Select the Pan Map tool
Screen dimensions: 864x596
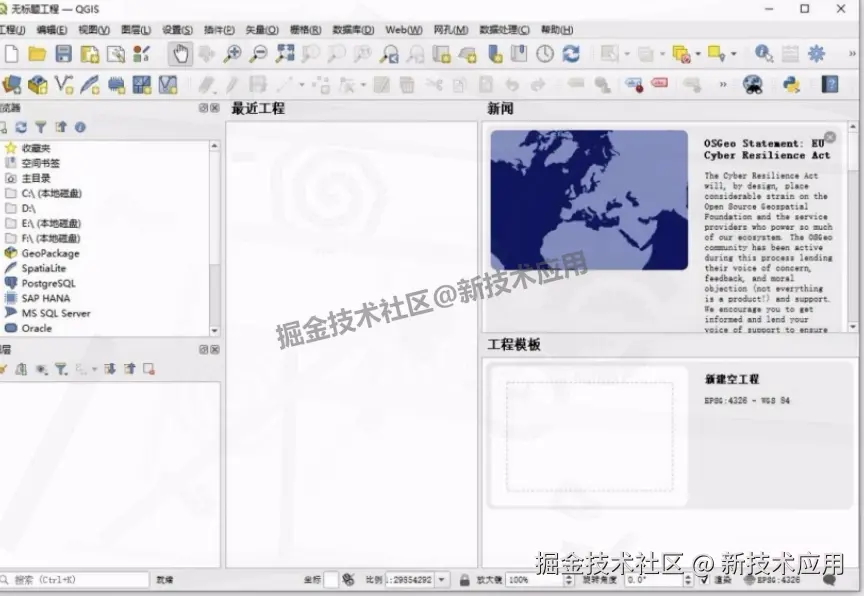181,54
